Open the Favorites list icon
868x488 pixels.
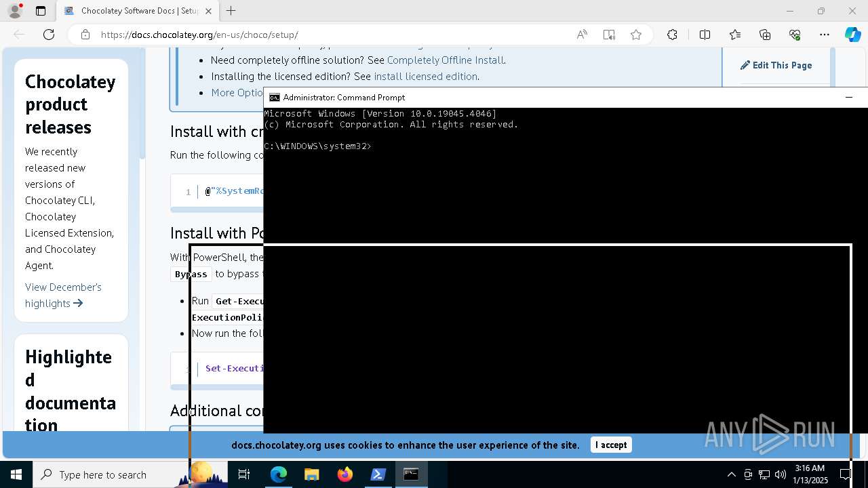pos(735,35)
